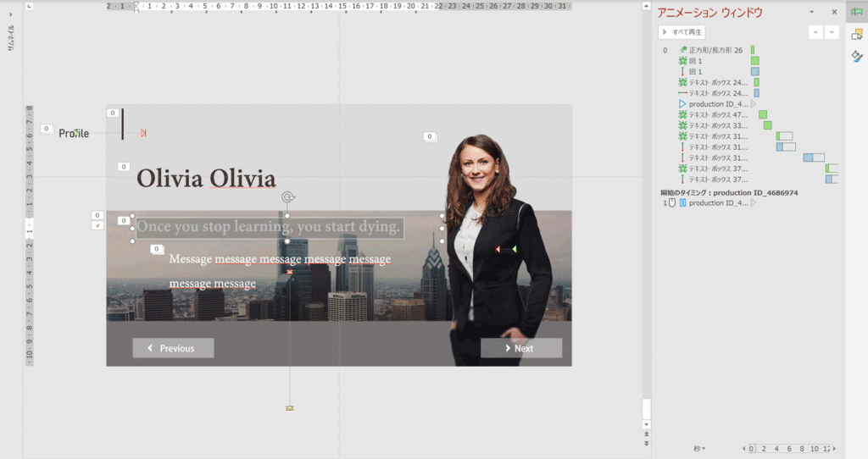Image resolution: width=868 pixels, height=459 pixels.
Task: Expand the サムネイル thumbnails pane
Action: click(x=11, y=13)
